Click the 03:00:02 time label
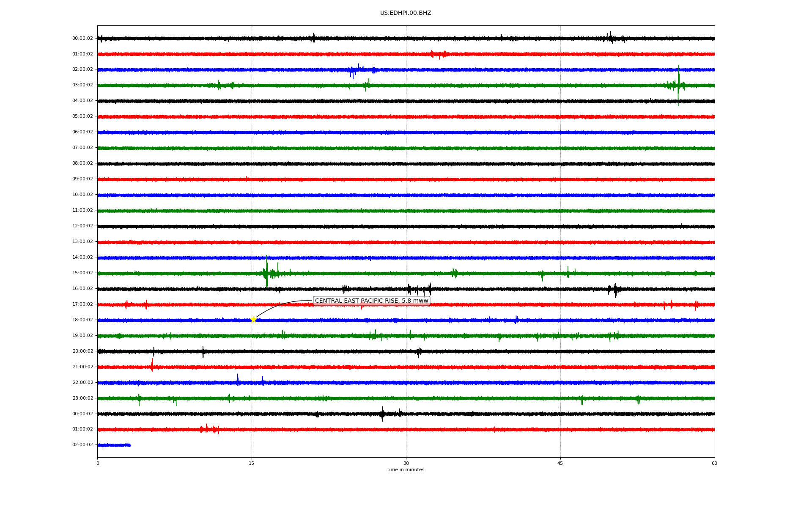The height and width of the screenshot is (508, 812). coord(82,85)
